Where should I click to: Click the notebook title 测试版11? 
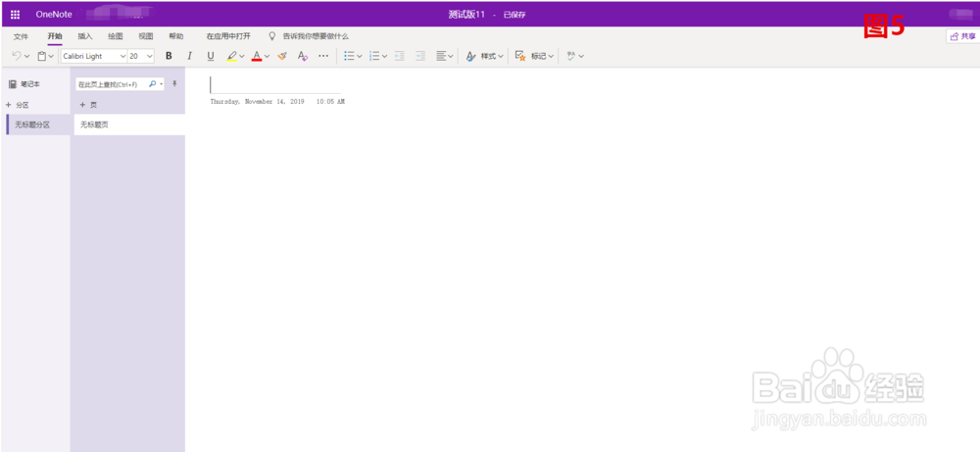tap(466, 15)
